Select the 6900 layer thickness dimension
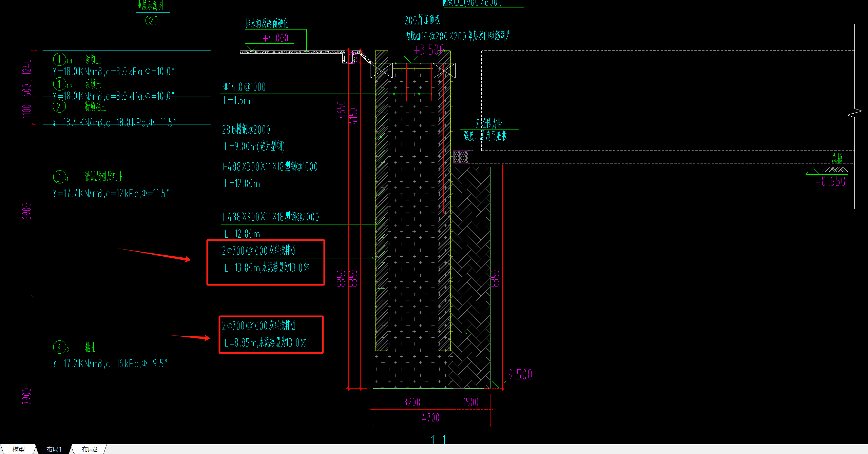Image resolution: width=868 pixels, height=454 pixels. click(27, 212)
